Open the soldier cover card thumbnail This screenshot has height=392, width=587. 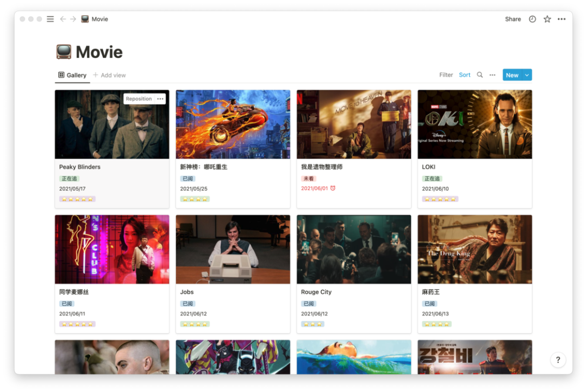(x=112, y=357)
